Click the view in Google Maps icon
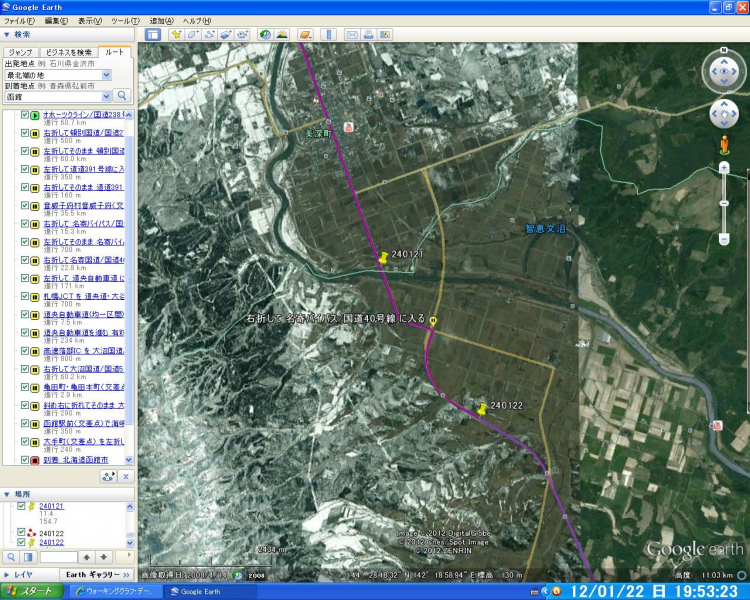This screenshot has height=600, width=750. (x=385, y=34)
